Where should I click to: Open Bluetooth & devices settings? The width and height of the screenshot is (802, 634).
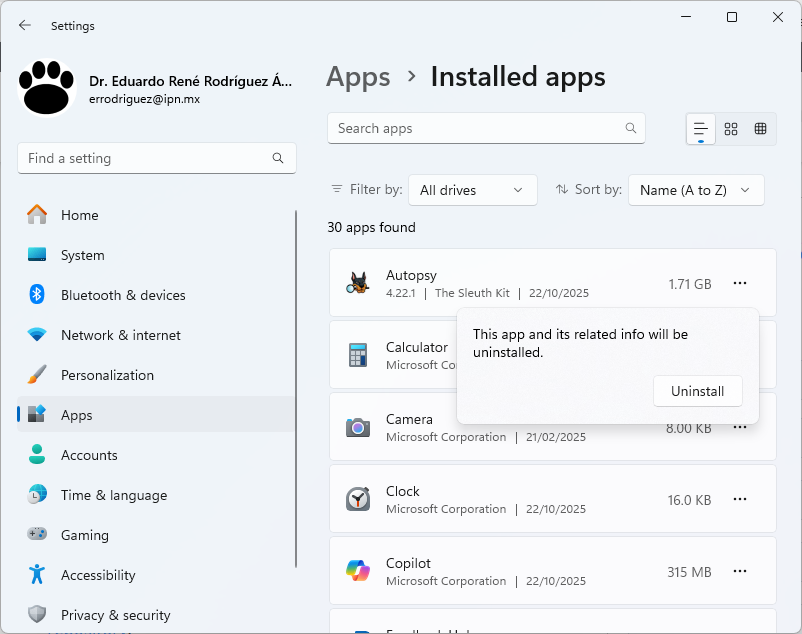(x=123, y=295)
